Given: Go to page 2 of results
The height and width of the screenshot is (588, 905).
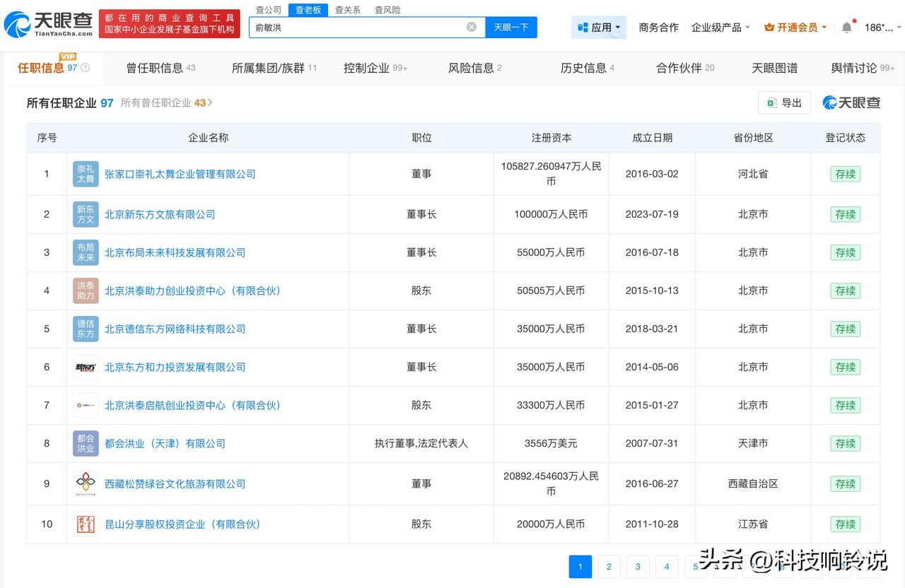Looking at the screenshot, I should 609,567.
